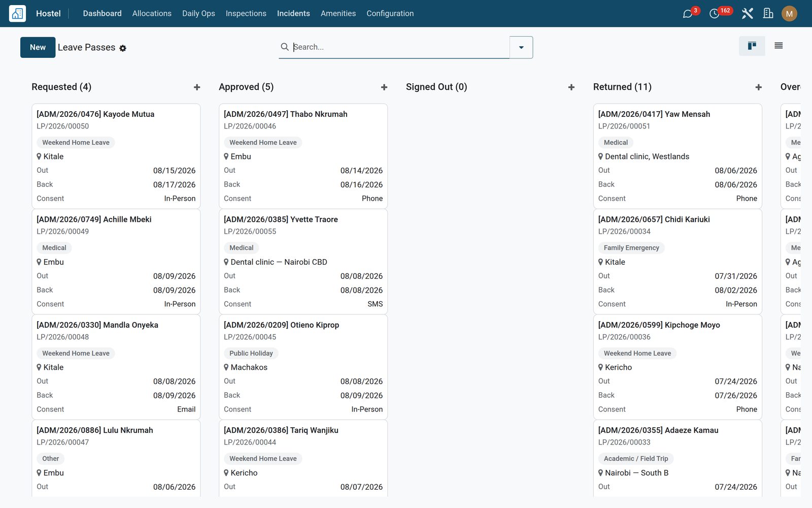Open the Incidents menu

pyautogui.click(x=293, y=14)
